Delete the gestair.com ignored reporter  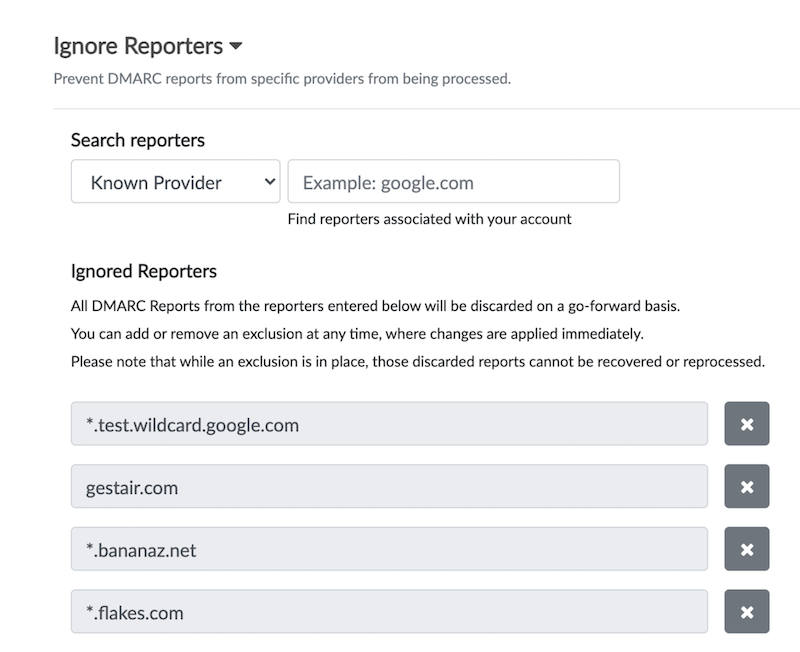746,486
